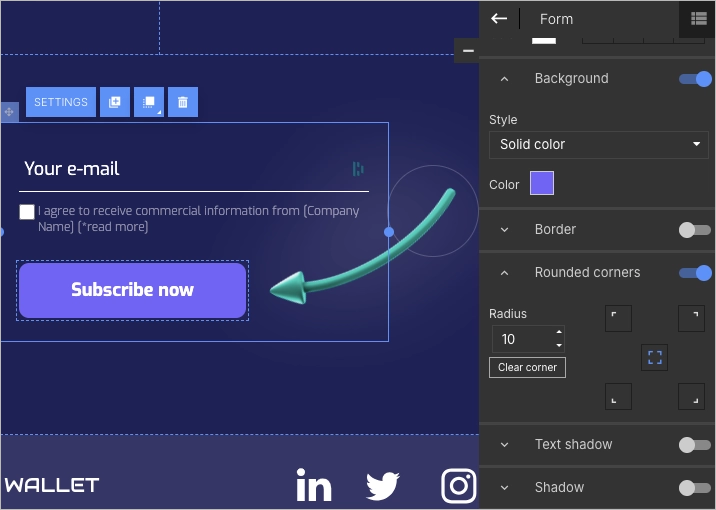Select the bottom-right corner radius icon
This screenshot has width=716, height=510.
pos(691,396)
